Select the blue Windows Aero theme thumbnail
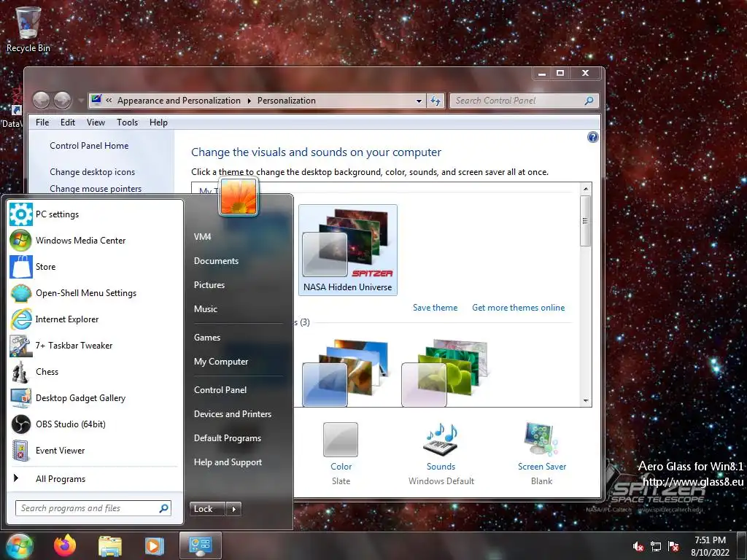Screen dimensions: 747x560 coord(345,373)
